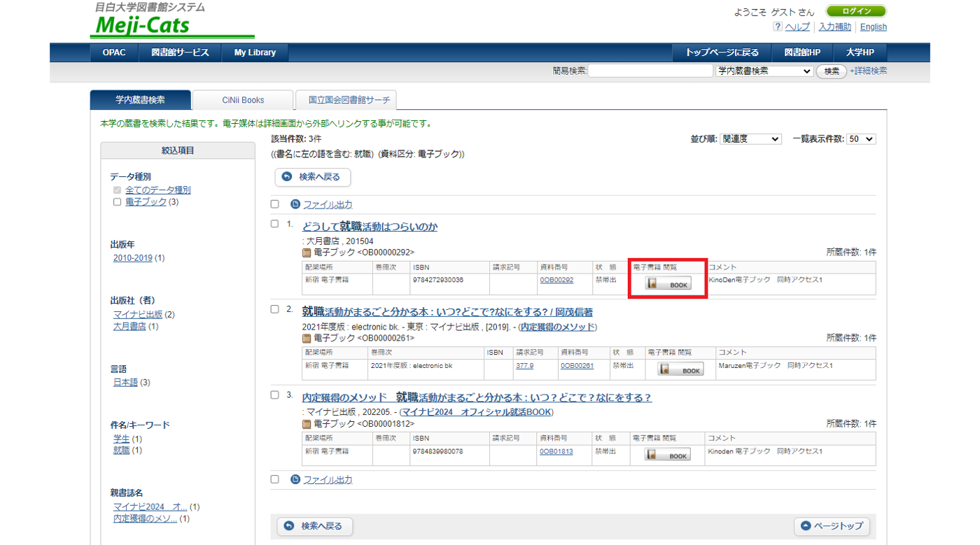Open the BOOK viewer icon for third result
This screenshot has width=980, height=545.
pyautogui.click(x=667, y=455)
